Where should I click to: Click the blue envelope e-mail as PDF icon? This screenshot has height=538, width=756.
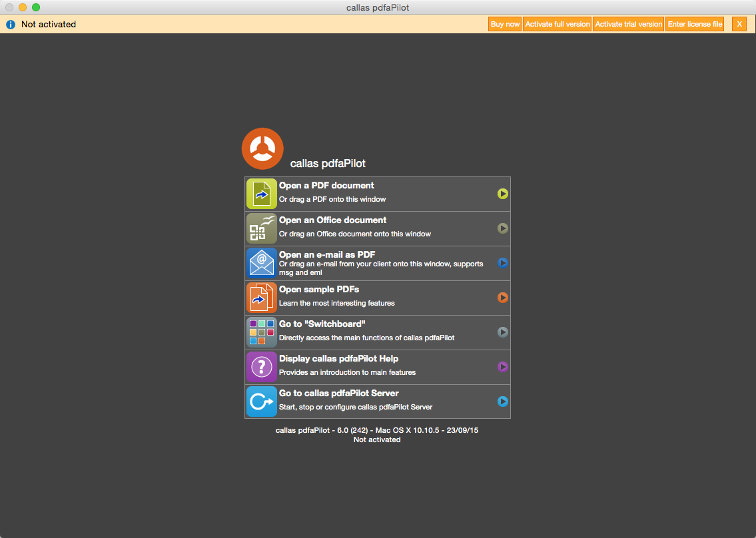coord(262,263)
